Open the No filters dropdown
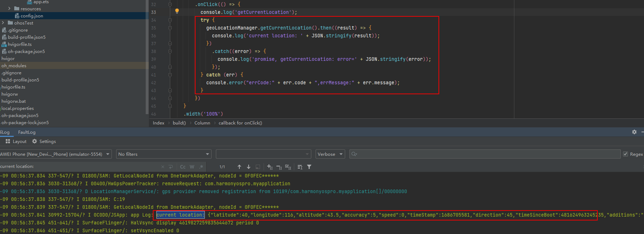This screenshot has width=644, height=234. (x=163, y=154)
